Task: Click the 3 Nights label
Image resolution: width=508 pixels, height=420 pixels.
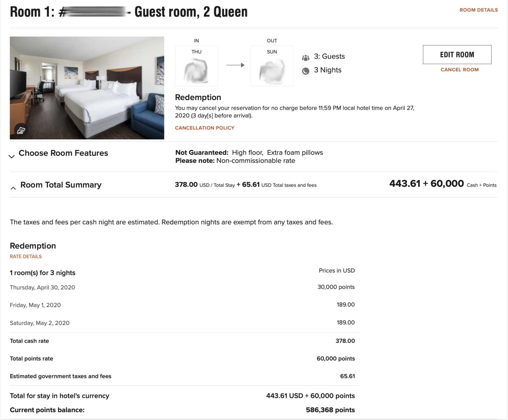Action: 327,70
